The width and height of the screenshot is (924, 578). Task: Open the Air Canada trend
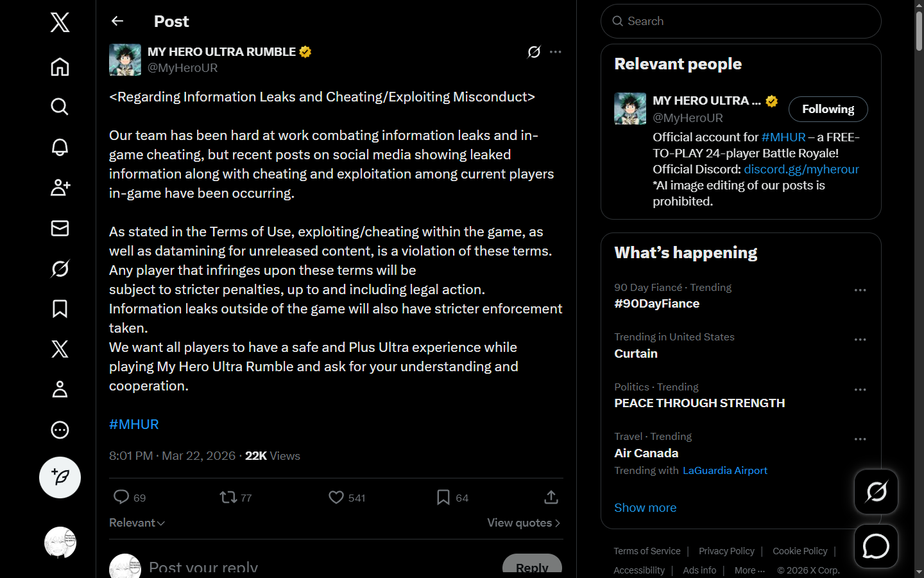point(646,453)
